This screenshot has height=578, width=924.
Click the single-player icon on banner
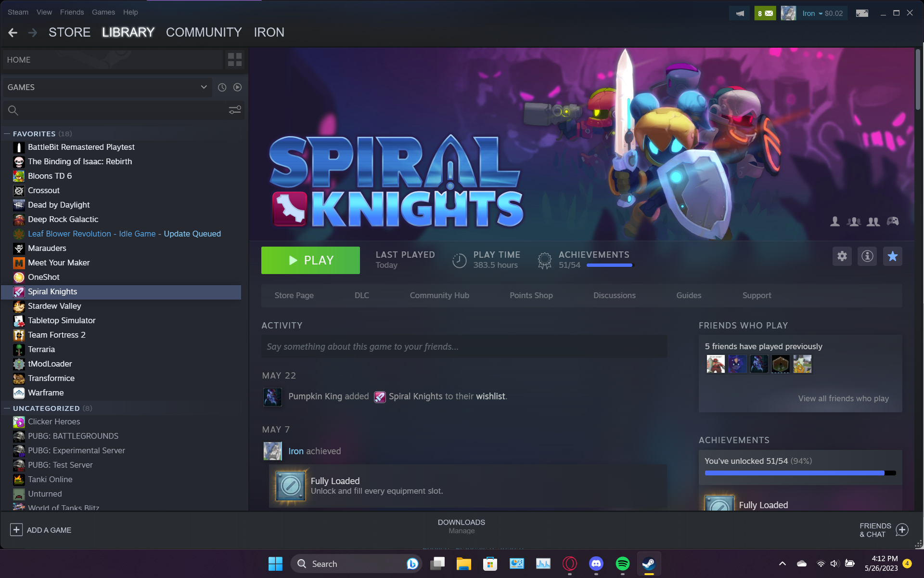pos(835,221)
